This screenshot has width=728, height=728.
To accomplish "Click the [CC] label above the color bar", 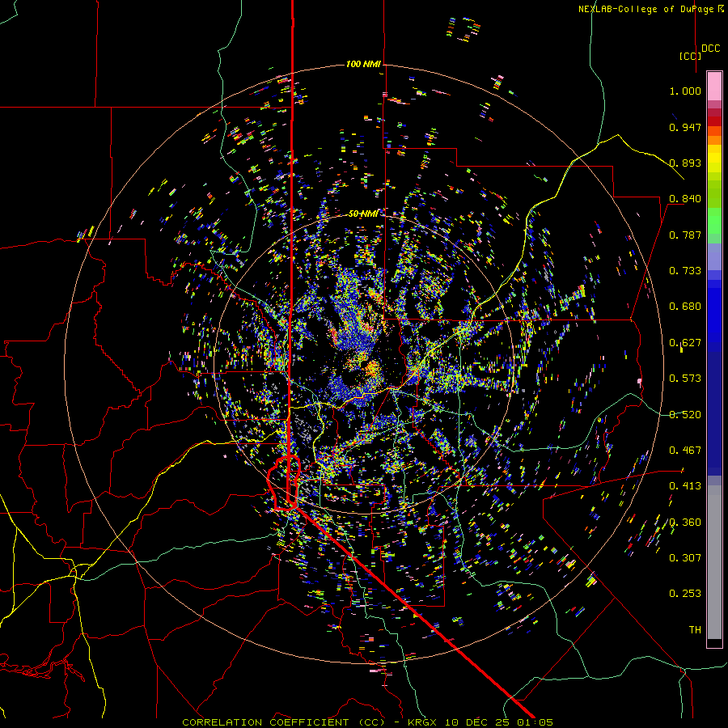I will (690, 56).
